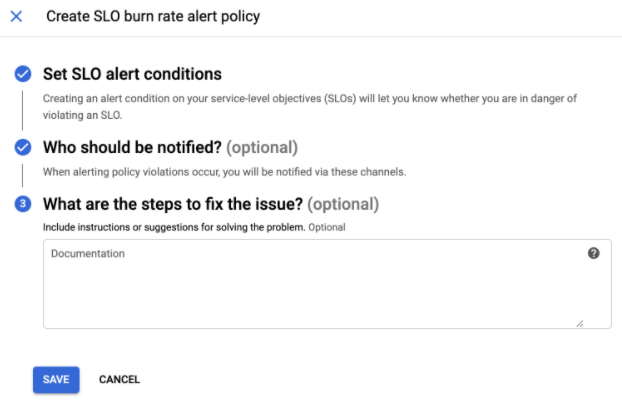Close the Create SLO alert policy panel

click(x=16, y=17)
